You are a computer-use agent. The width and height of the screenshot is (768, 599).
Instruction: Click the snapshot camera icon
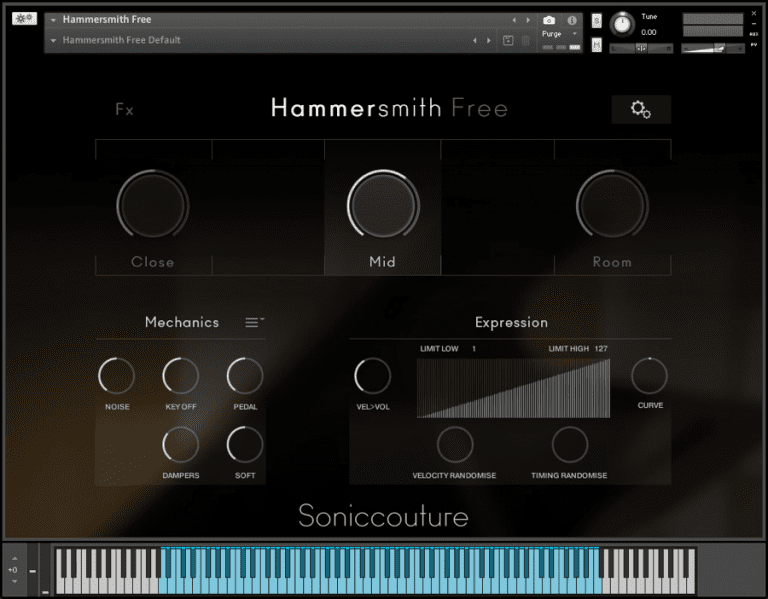[549, 20]
